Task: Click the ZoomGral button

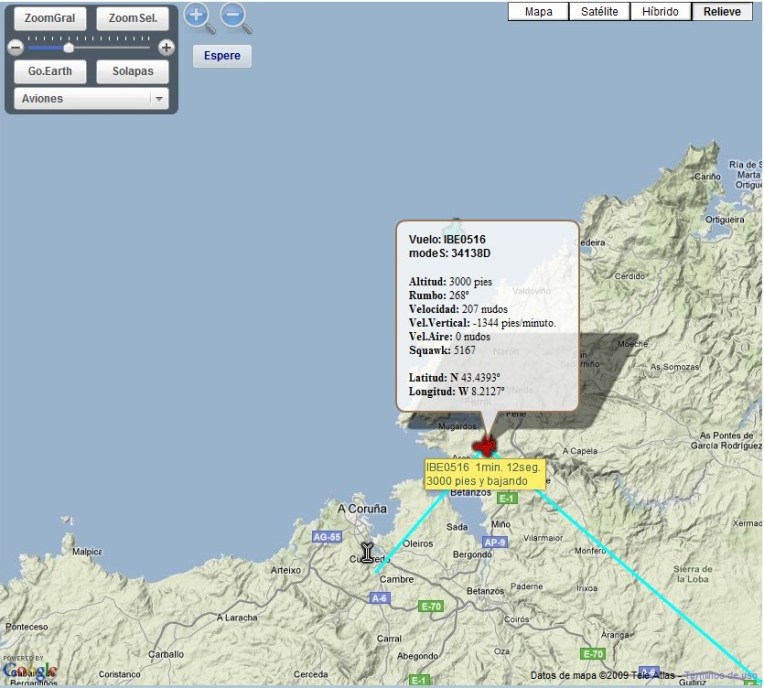Action: [x=50, y=19]
